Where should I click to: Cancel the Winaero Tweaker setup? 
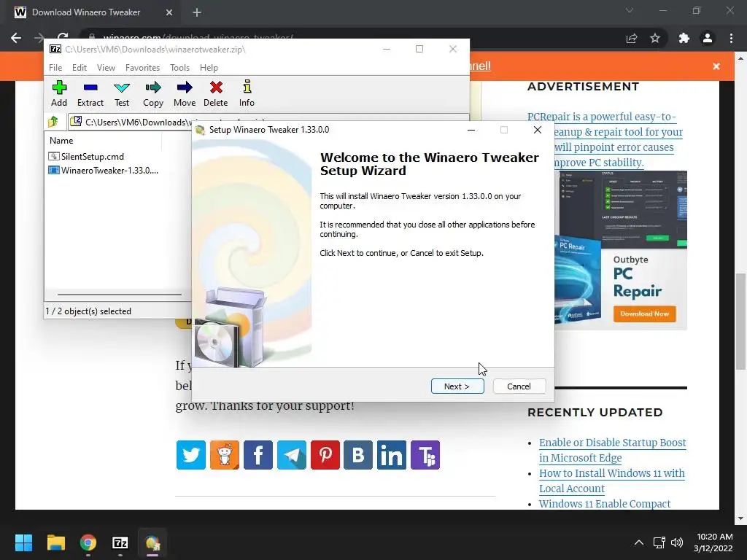[x=519, y=386]
